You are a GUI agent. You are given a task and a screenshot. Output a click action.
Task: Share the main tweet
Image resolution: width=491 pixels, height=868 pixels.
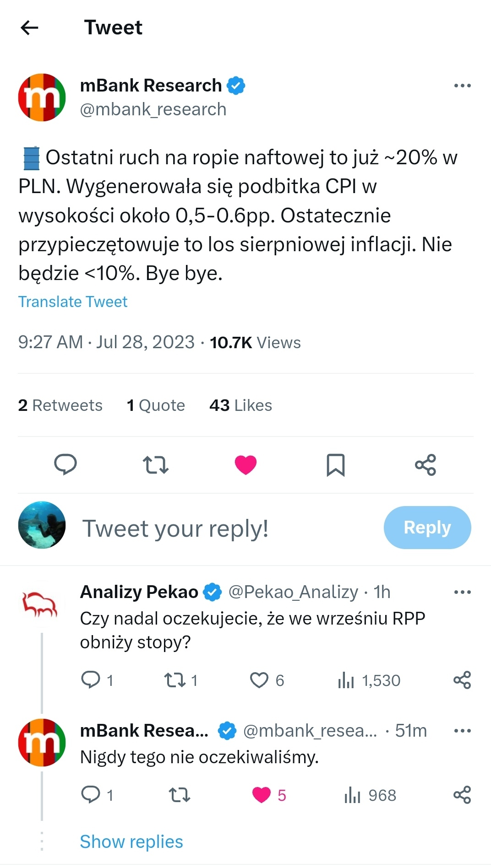tap(425, 464)
